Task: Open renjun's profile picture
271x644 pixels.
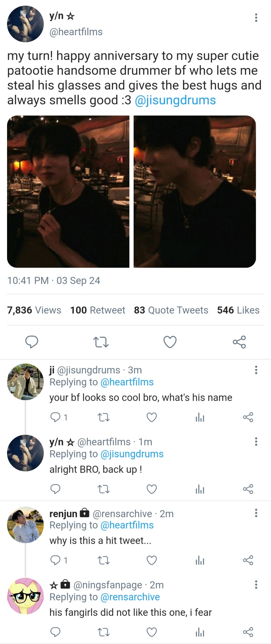Action: pos(26,524)
